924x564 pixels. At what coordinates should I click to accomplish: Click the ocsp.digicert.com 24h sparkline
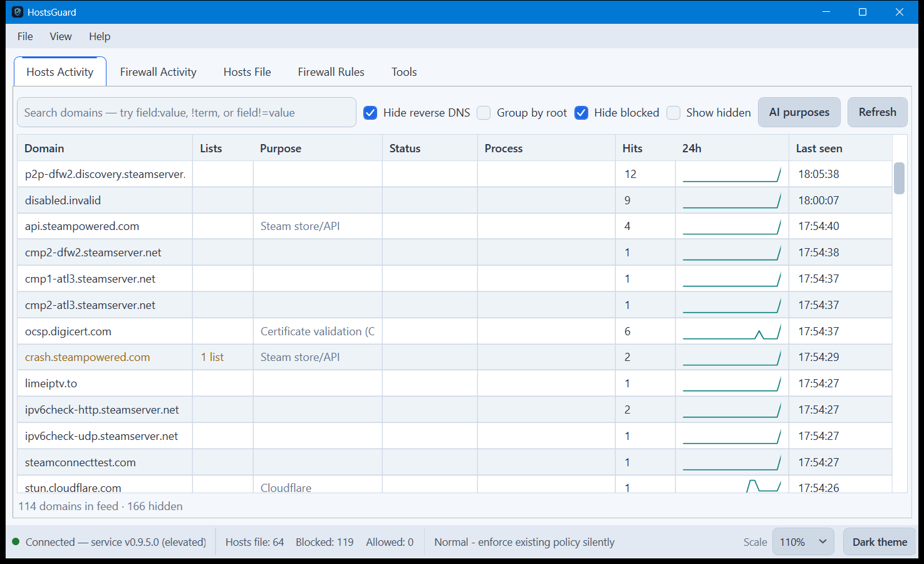[x=732, y=332]
